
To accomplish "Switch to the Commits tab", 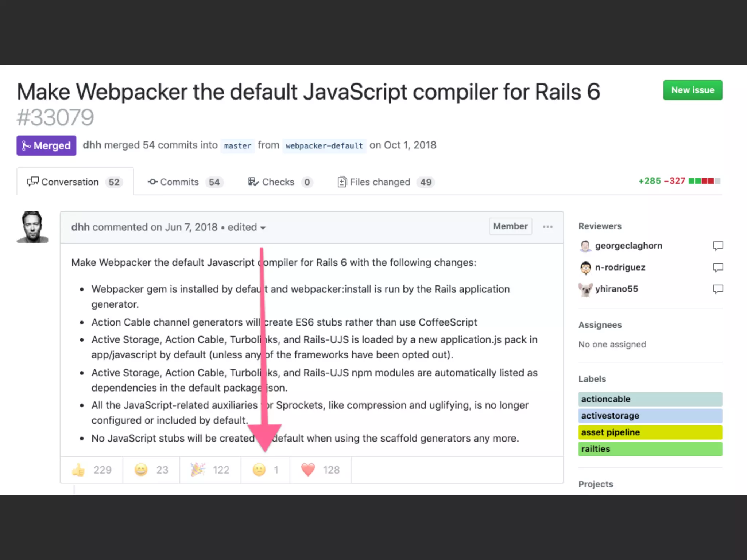I will (185, 182).
